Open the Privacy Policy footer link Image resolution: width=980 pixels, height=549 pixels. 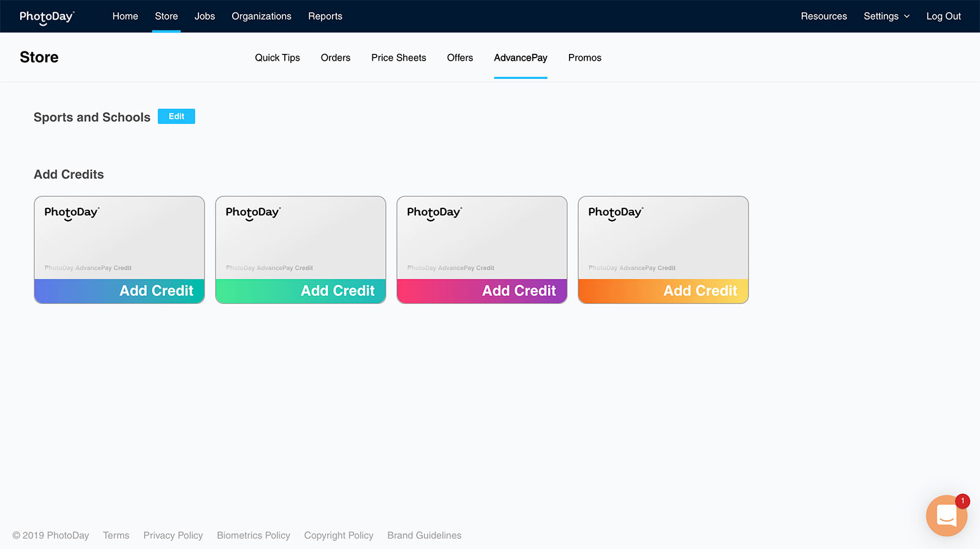point(173,536)
